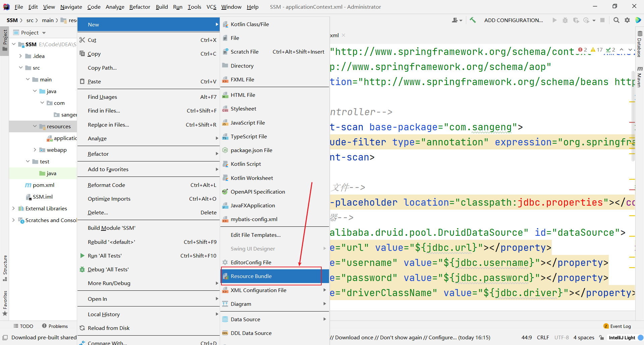644x345 pixels.
Task: Choose Kotlin Class/File from New submenu
Action: tap(275, 24)
